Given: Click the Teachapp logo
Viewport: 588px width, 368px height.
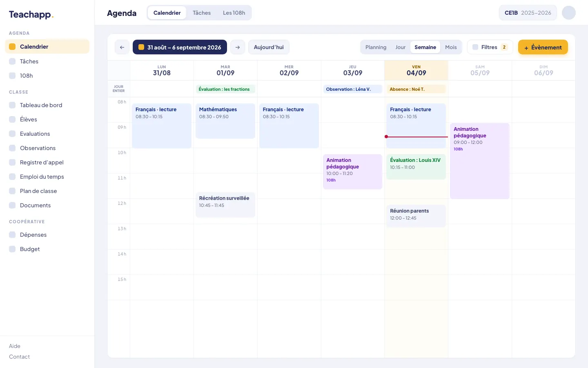Looking at the screenshot, I should 31,15.
